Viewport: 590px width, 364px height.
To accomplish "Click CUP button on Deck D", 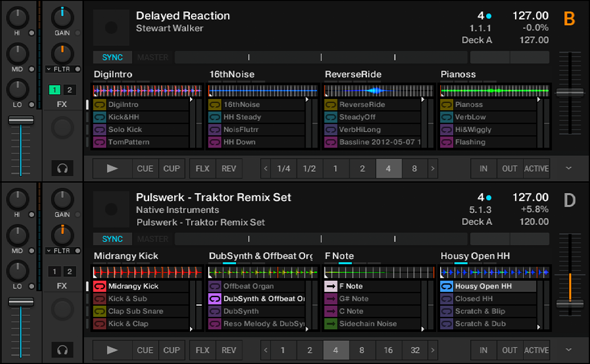I will pos(171,350).
